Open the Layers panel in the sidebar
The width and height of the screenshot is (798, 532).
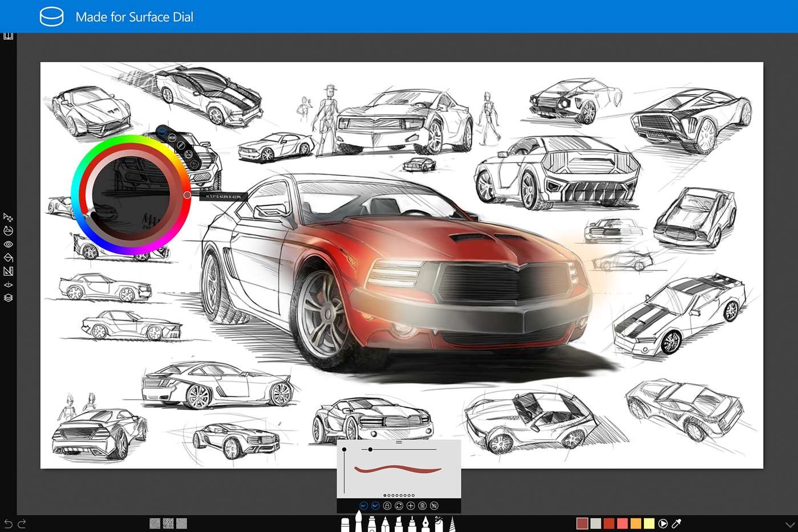click(x=8, y=298)
